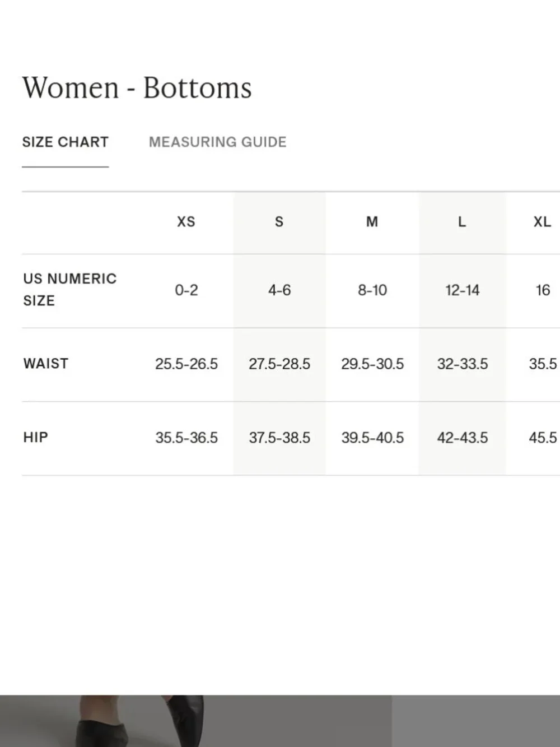Switch to the Measuring Guide tab
The width and height of the screenshot is (560, 747).
point(217,142)
